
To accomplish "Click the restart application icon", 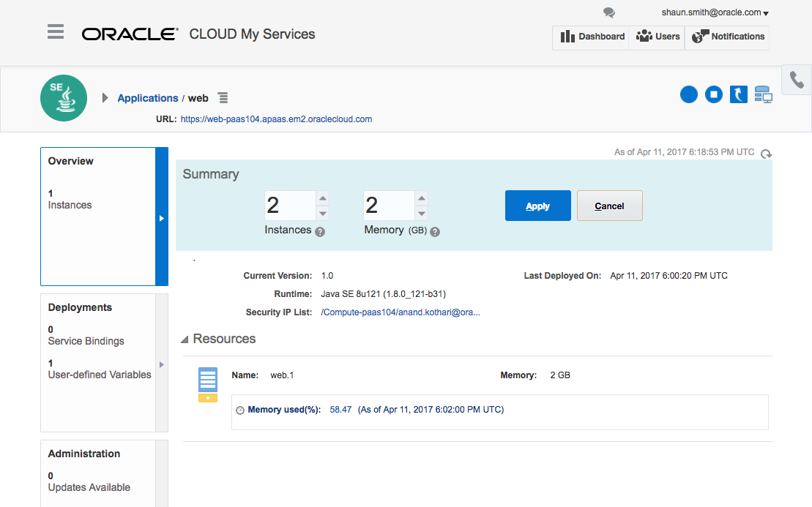I will [x=739, y=94].
